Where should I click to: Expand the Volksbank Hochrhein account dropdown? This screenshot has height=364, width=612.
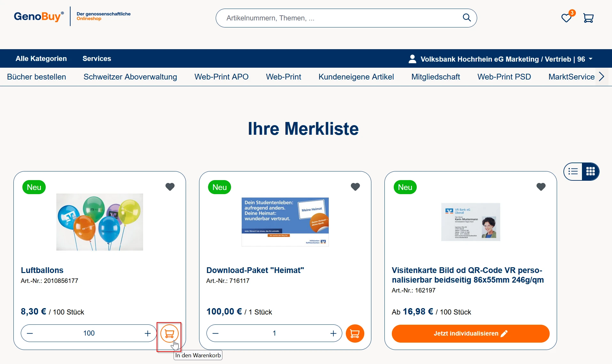click(500, 59)
